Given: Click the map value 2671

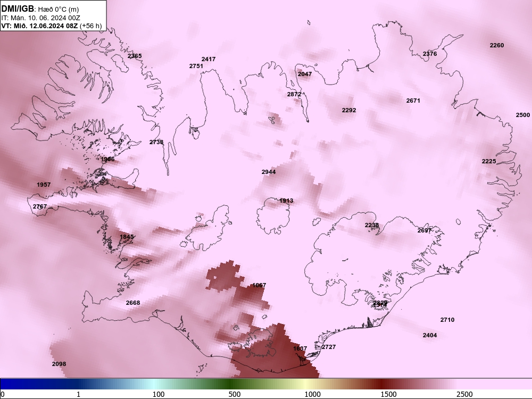Looking at the screenshot, I should pyautogui.click(x=413, y=101).
